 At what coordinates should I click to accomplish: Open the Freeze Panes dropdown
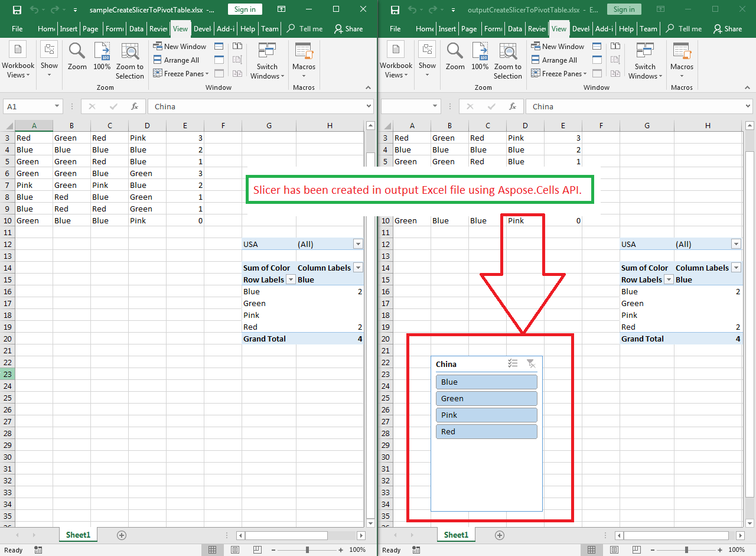[181, 73]
